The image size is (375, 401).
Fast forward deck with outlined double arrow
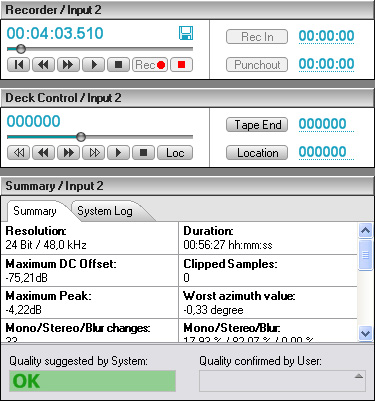[94, 153]
